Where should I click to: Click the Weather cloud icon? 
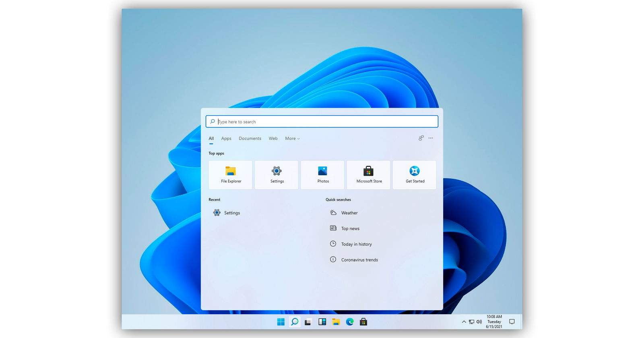[333, 213]
